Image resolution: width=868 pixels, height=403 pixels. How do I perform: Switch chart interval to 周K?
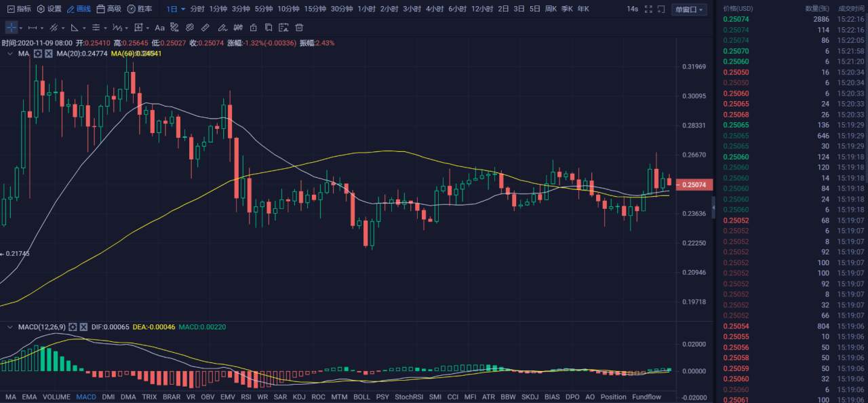click(x=551, y=9)
